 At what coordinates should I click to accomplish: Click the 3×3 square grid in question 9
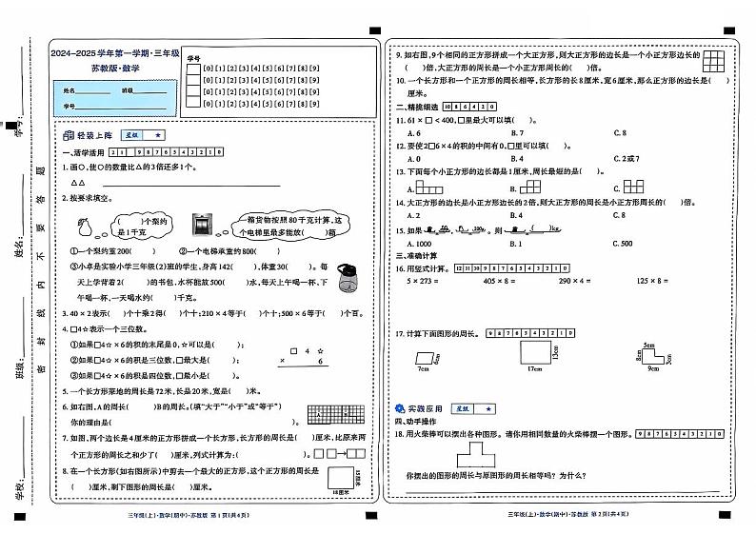713,61
